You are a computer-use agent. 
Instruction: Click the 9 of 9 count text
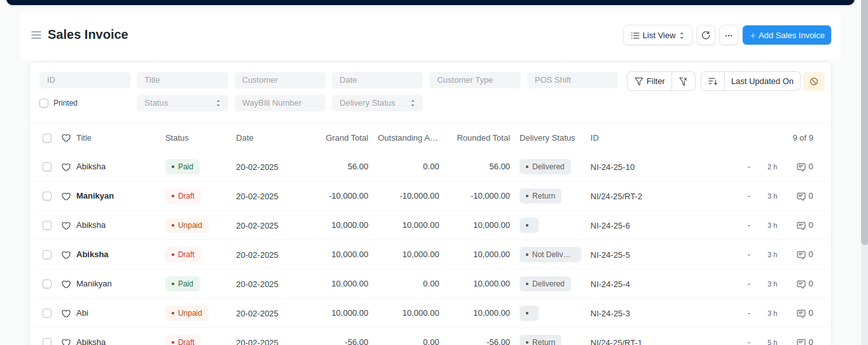(x=803, y=138)
